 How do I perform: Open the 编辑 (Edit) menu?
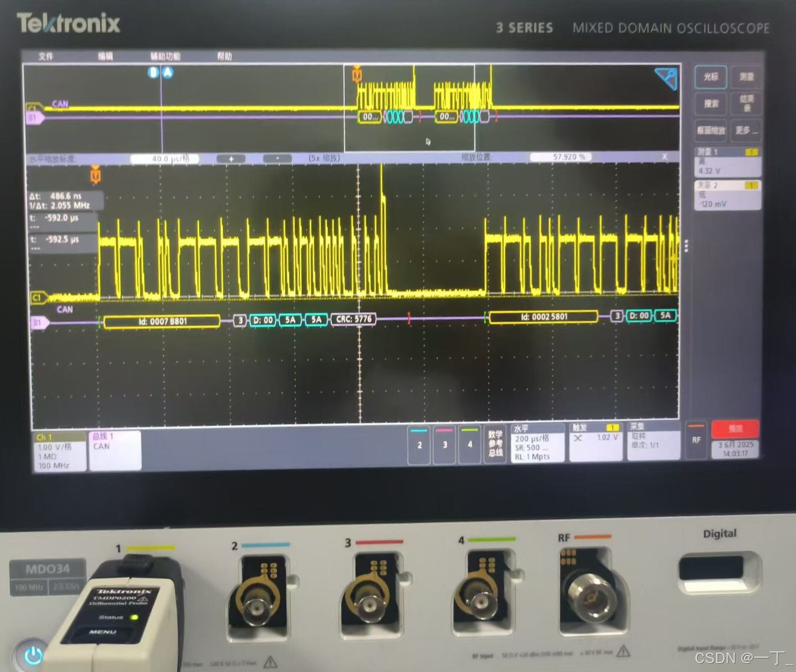coord(105,56)
